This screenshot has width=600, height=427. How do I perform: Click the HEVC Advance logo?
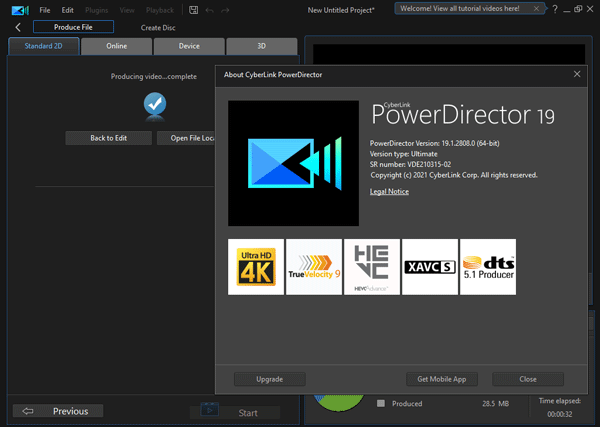(372, 267)
